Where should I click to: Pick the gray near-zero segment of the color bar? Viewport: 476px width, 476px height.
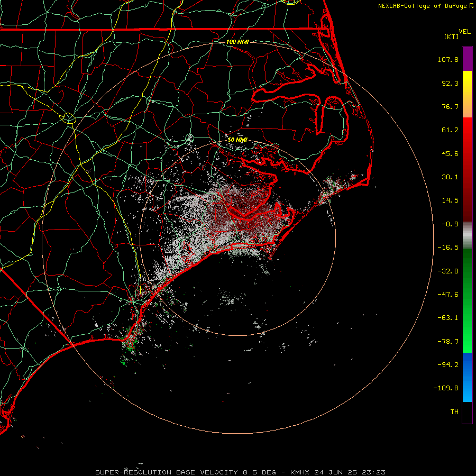pos(467,235)
